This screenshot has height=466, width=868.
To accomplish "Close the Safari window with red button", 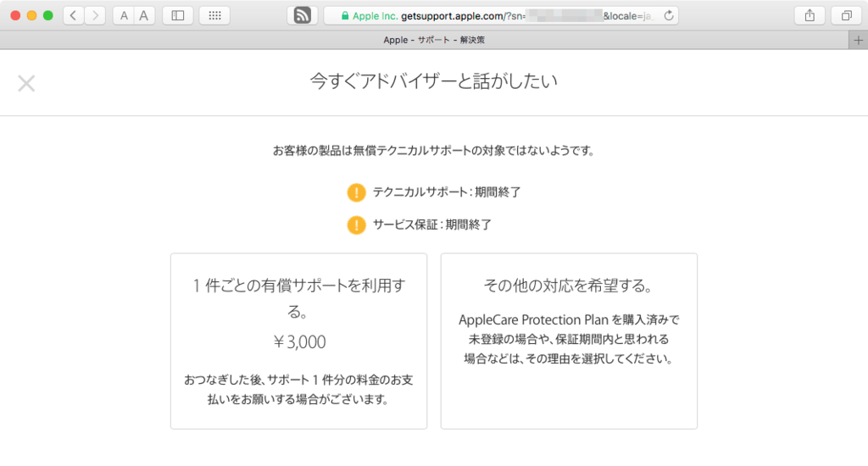I will 15,15.
